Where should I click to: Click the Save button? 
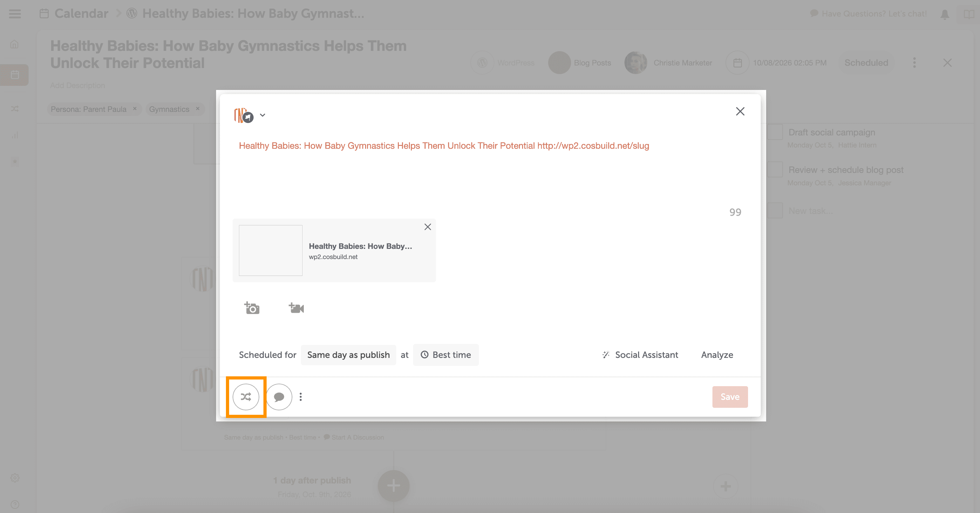point(730,397)
